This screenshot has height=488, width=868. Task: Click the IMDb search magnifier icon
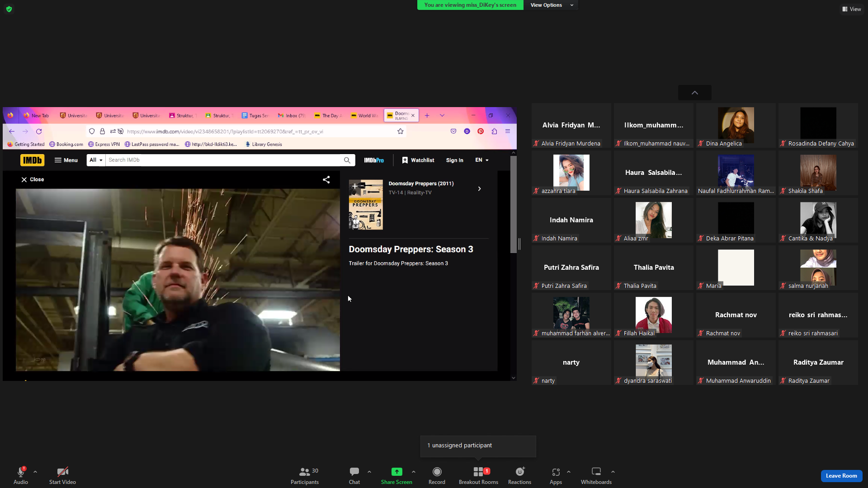point(347,160)
